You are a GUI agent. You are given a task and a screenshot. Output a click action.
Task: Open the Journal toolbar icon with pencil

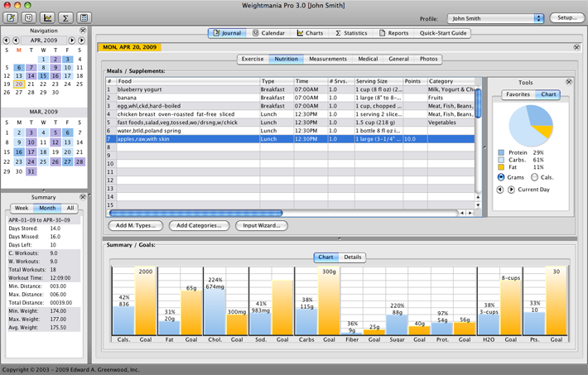(11, 17)
